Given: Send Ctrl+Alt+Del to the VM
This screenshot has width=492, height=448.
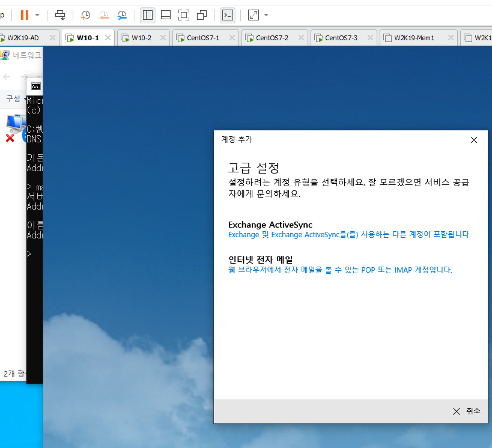Looking at the screenshot, I should click(60, 15).
